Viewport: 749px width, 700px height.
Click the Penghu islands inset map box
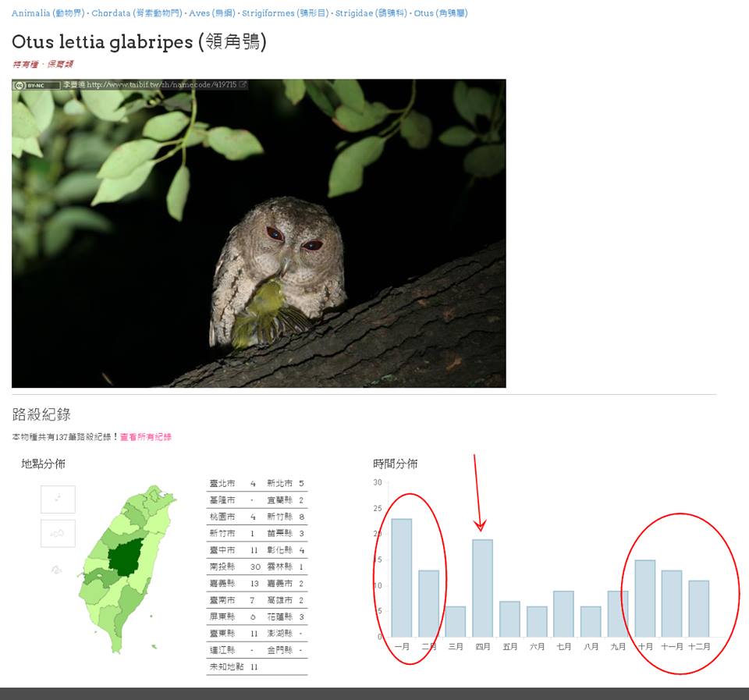[58, 533]
